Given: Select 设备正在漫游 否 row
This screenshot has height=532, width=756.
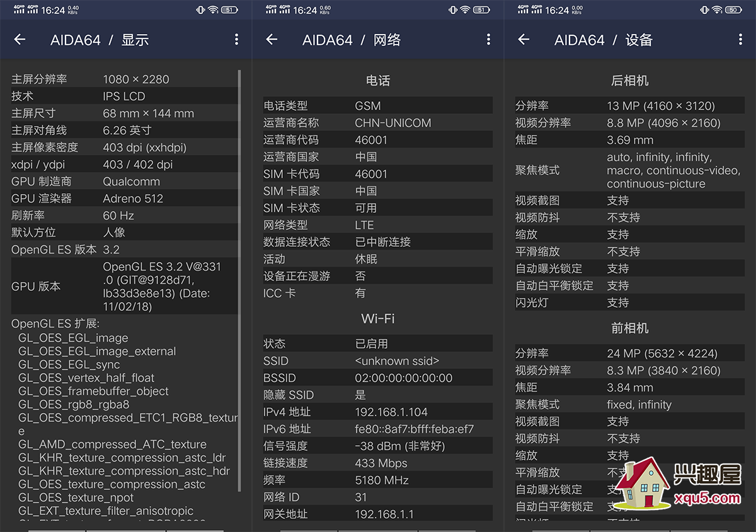Looking at the screenshot, I should [x=378, y=276].
